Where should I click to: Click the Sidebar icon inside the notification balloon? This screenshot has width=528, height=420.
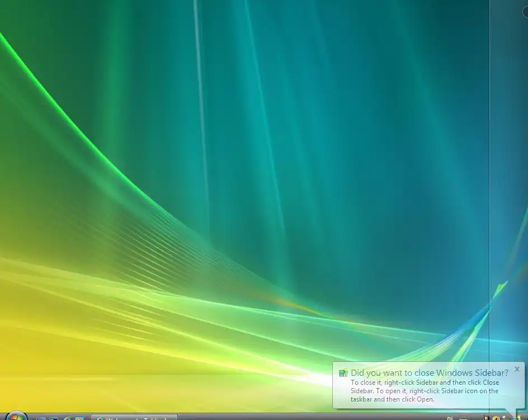coord(343,373)
